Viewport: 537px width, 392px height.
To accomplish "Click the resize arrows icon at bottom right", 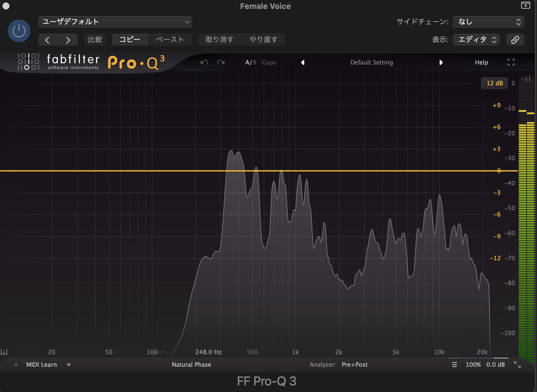I will (517, 365).
